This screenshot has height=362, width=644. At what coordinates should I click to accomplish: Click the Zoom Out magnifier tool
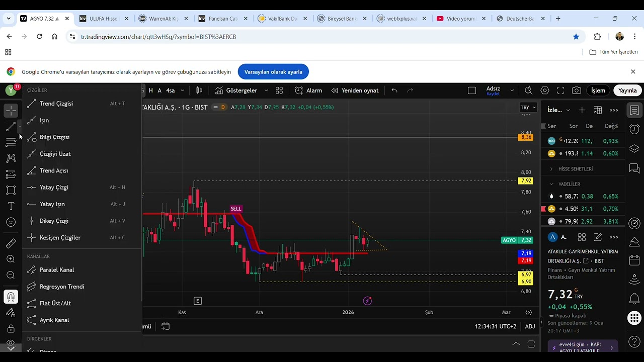[x=11, y=275]
